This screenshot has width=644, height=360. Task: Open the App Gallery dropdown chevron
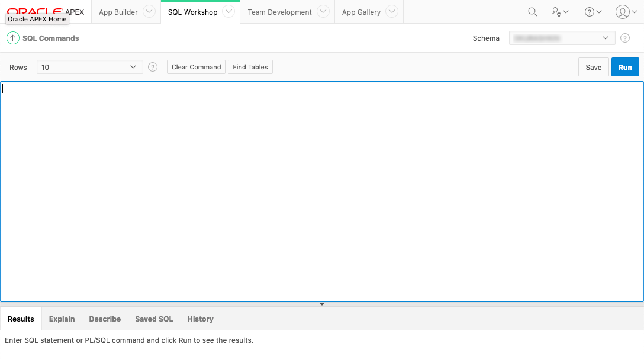pyautogui.click(x=391, y=11)
